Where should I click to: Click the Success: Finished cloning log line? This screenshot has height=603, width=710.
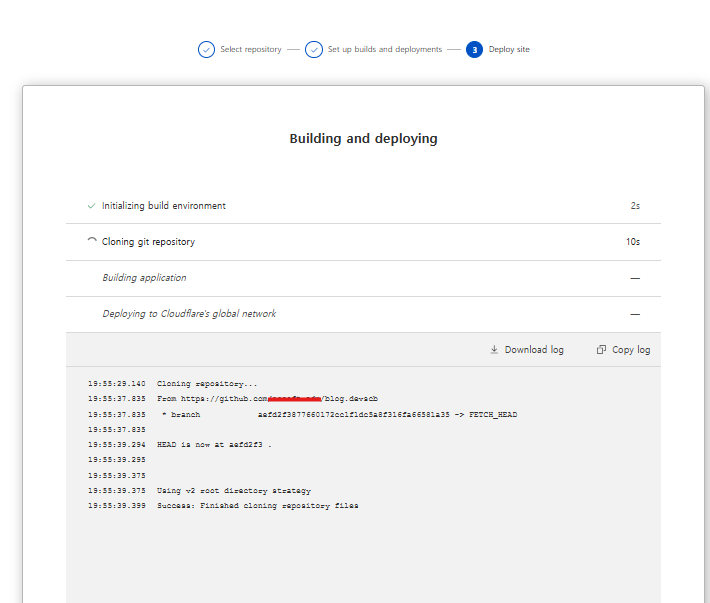(257, 506)
